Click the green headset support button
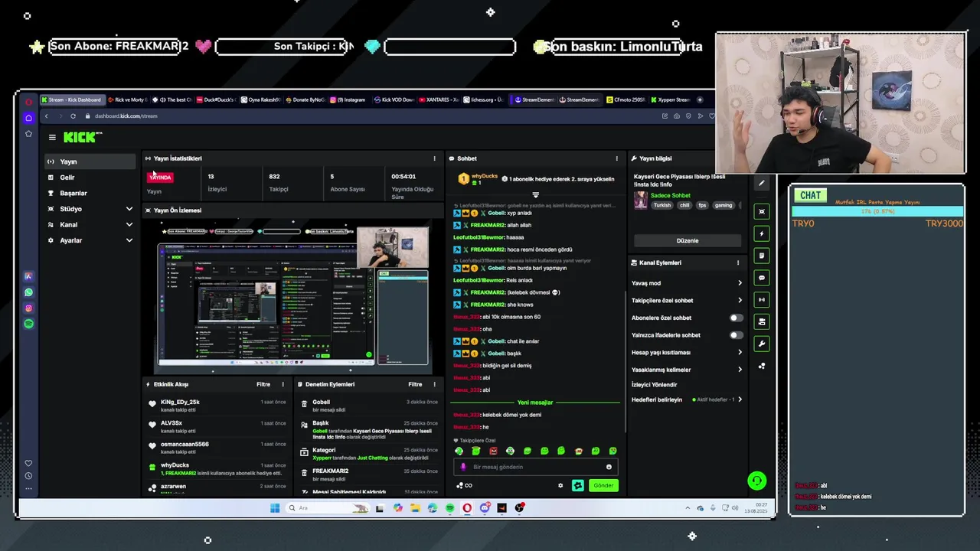 point(756,481)
